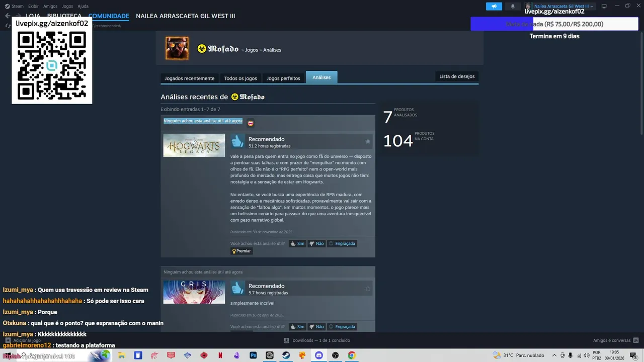Mark the GRIS review as Engraçada
This screenshot has height=362, width=644.
point(342,327)
